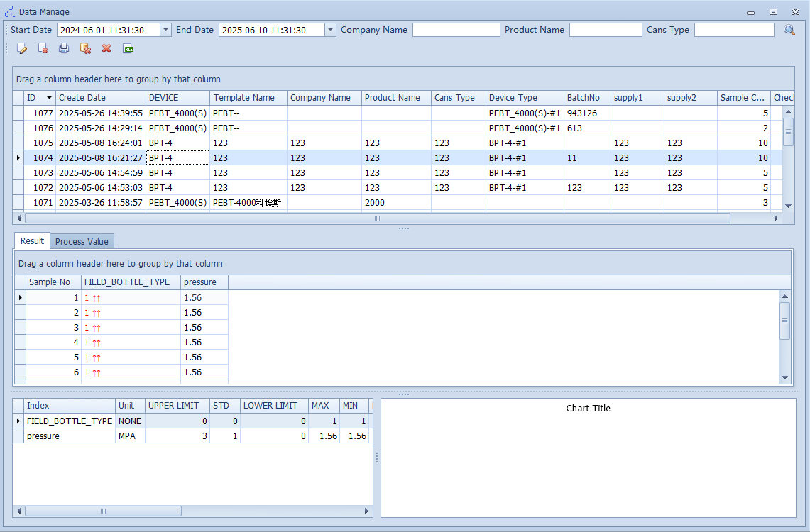The height and width of the screenshot is (532, 810).
Task: Click the delete document icon in toolbar
Action: pos(43,48)
